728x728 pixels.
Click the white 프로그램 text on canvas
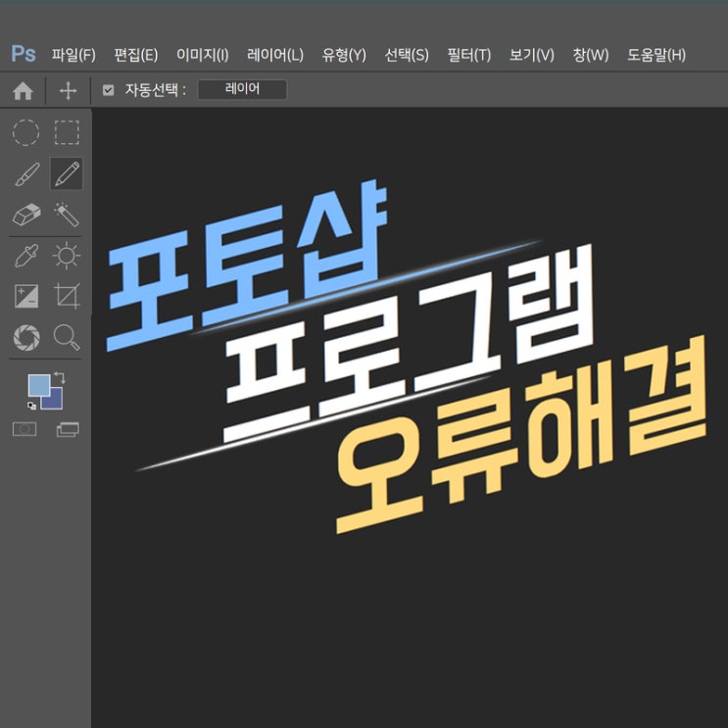[x=408, y=343]
